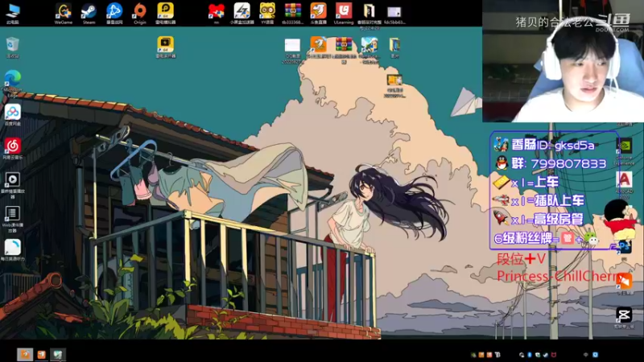This screenshot has height=362, width=644.
Task: Launch the NVIDIA GeForce Experience shortcut
Action: [625, 151]
